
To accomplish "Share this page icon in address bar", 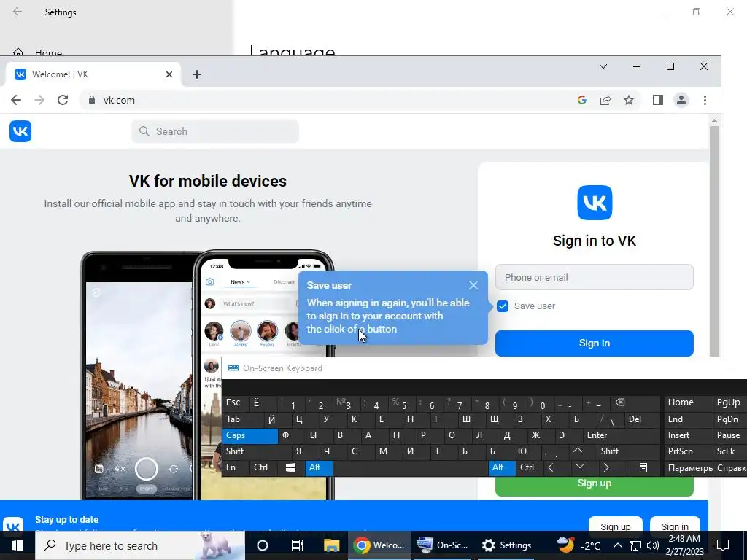I will [x=605, y=100].
